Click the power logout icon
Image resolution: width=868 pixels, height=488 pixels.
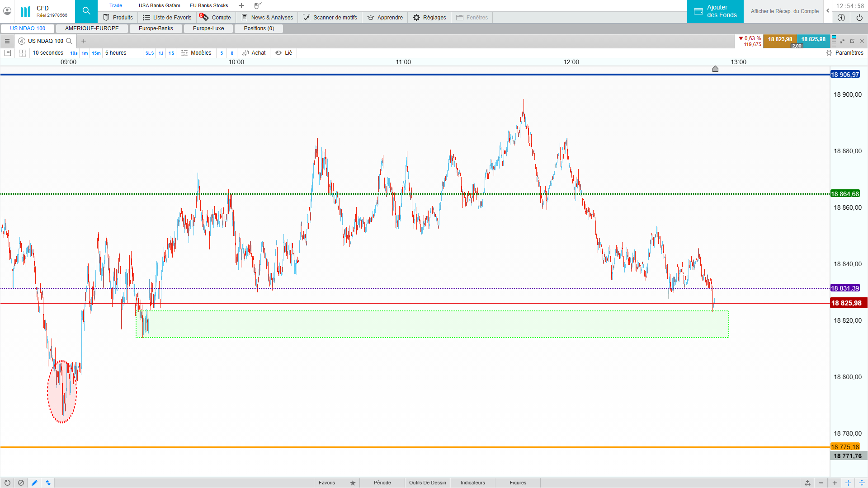(x=859, y=18)
